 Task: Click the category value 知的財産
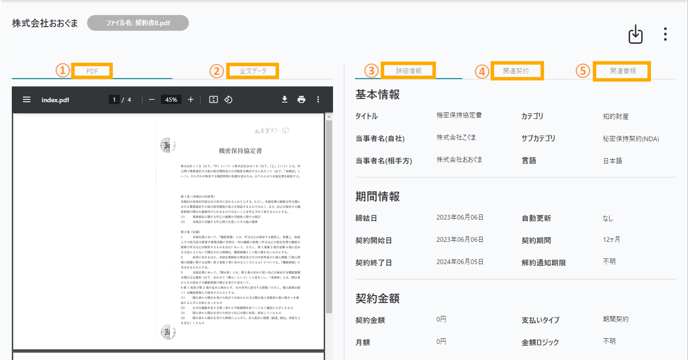click(x=616, y=116)
